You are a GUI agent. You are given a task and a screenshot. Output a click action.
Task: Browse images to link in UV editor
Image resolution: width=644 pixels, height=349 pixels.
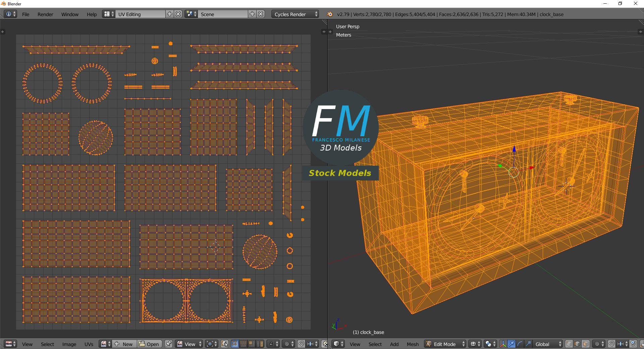(x=106, y=344)
